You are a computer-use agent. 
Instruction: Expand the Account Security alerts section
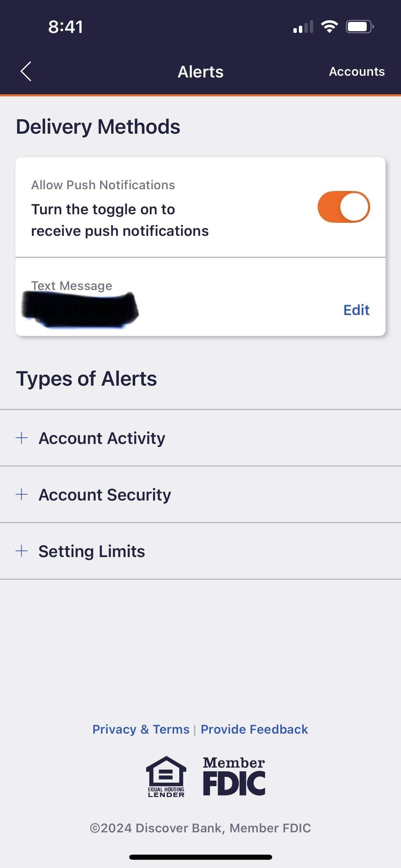click(x=105, y=495)
